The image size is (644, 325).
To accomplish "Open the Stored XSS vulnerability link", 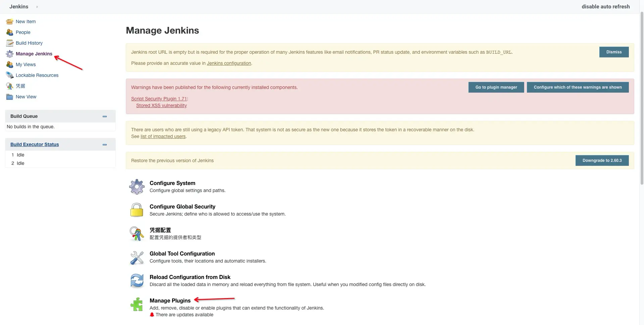I will (x=161, y=105).
